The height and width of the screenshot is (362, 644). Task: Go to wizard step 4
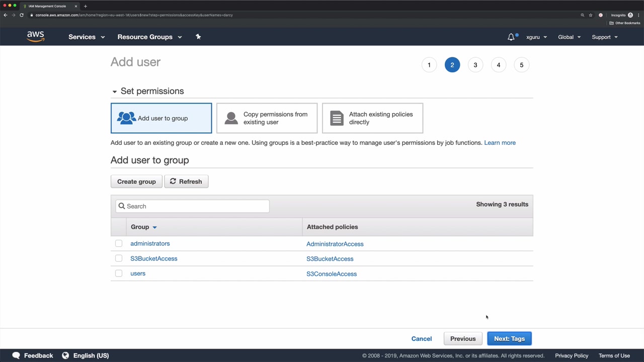pos(499,65)
